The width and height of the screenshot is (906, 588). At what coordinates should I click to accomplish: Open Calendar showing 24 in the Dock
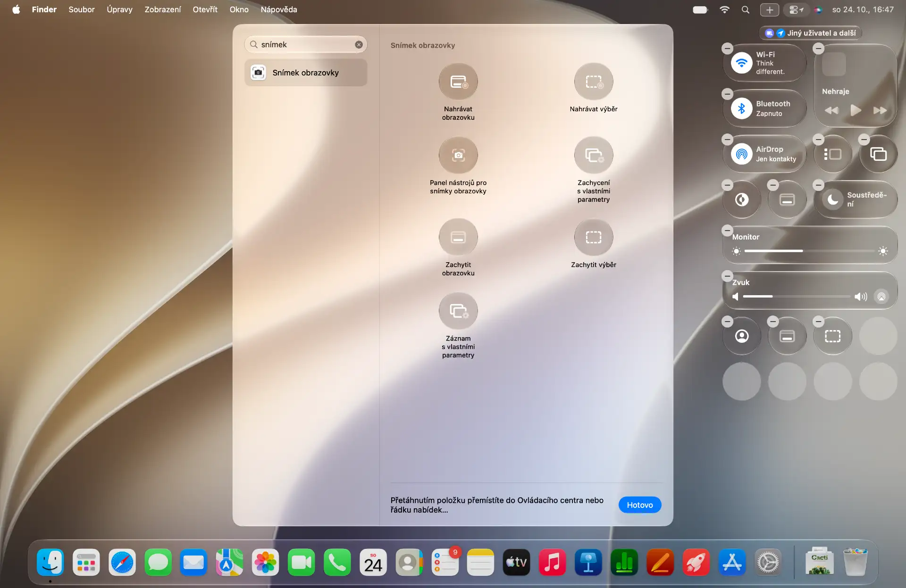tap(373, 562)
